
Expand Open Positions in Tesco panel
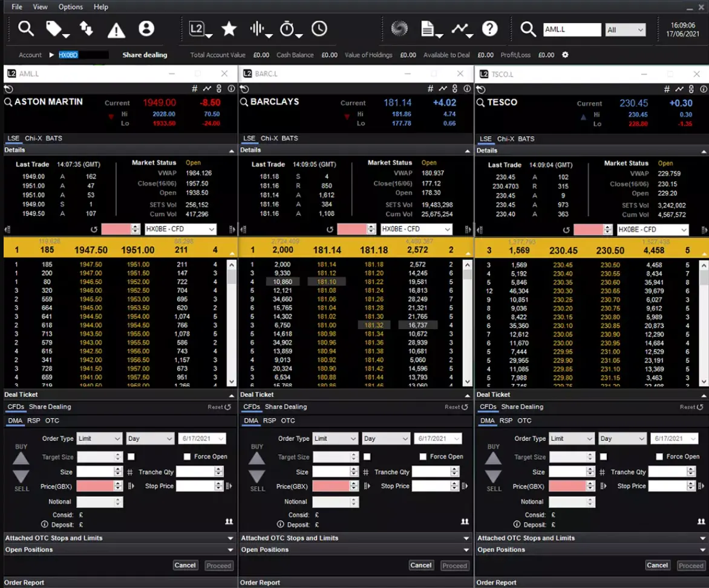point(592,549)
